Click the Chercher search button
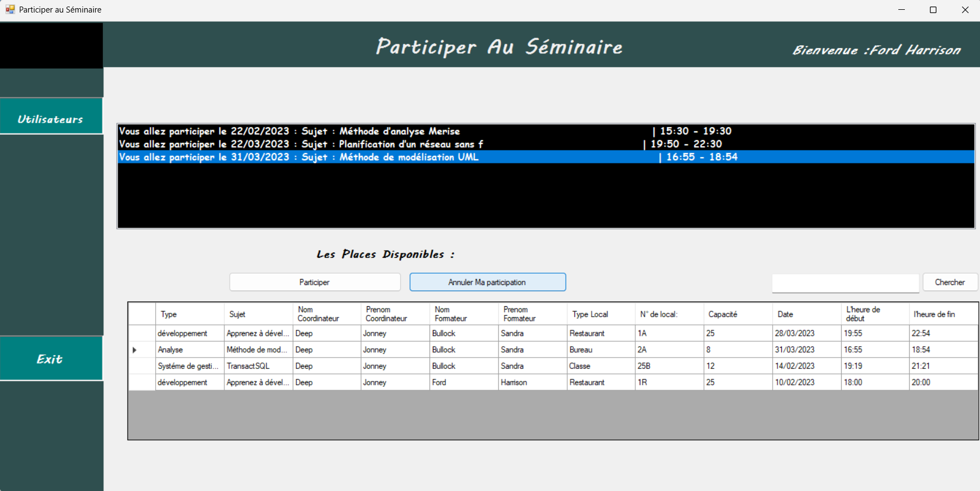This screenshot has height=491, width=980. click(x=950, y=282)
